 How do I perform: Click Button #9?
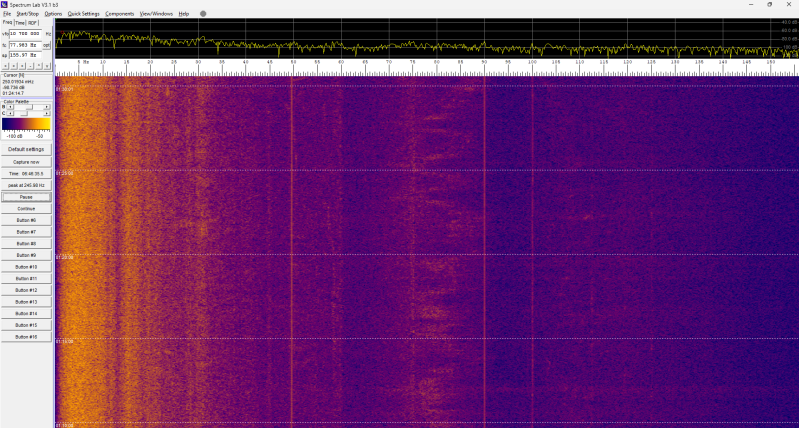coord(26,255)
